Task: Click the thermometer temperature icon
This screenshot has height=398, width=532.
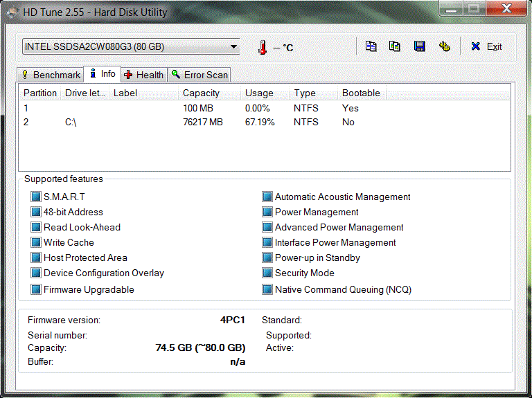Action: click(x=263, y=47)
